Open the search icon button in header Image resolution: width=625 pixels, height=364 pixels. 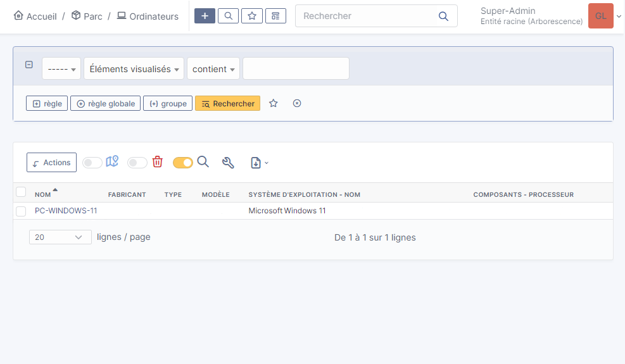click(x=228, y=16)
